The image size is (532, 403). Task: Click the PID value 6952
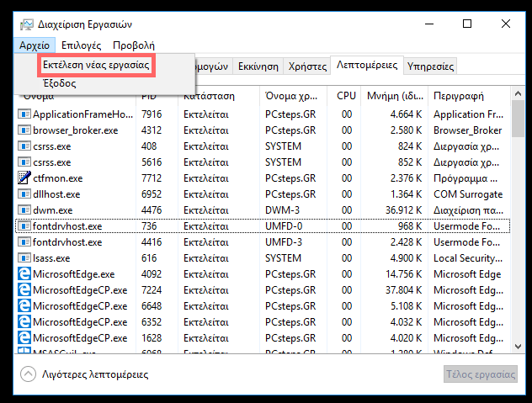(152, 194)
